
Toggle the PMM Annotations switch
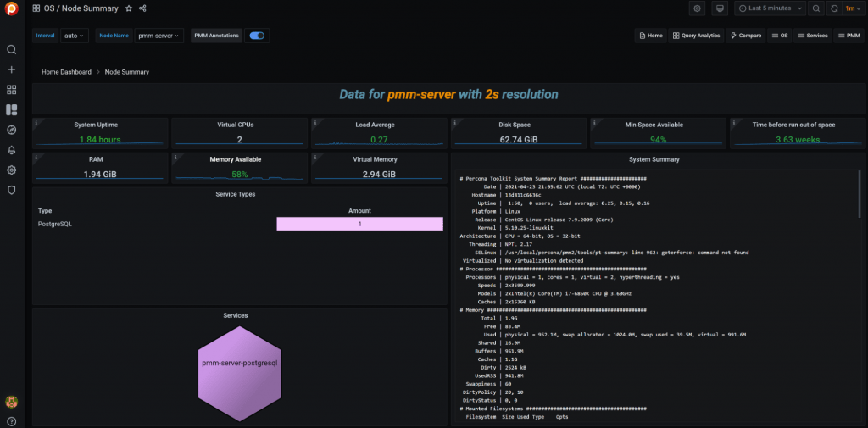[x=256, y=36]
